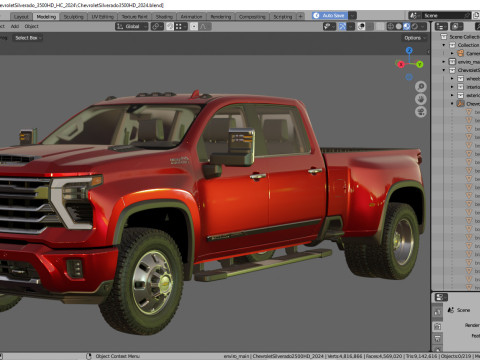Screen dimensions: 480x360
Task: Open the Tool properties tab
Action: [438, 312]
